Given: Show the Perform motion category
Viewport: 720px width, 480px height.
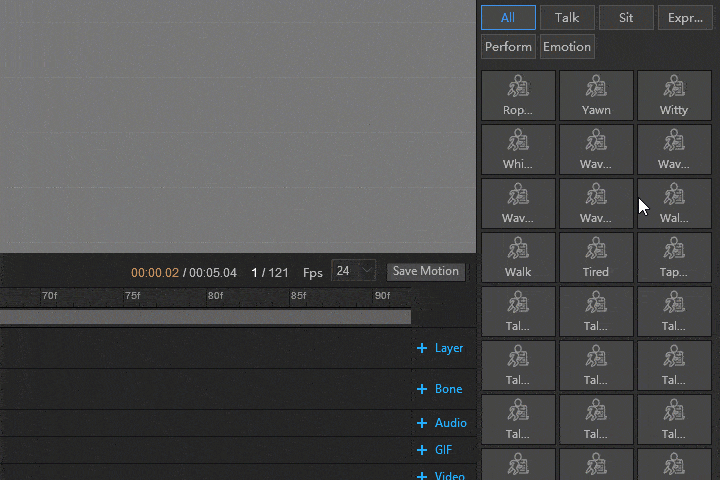Looking at the screenshot, I should (x=508, y=47).
